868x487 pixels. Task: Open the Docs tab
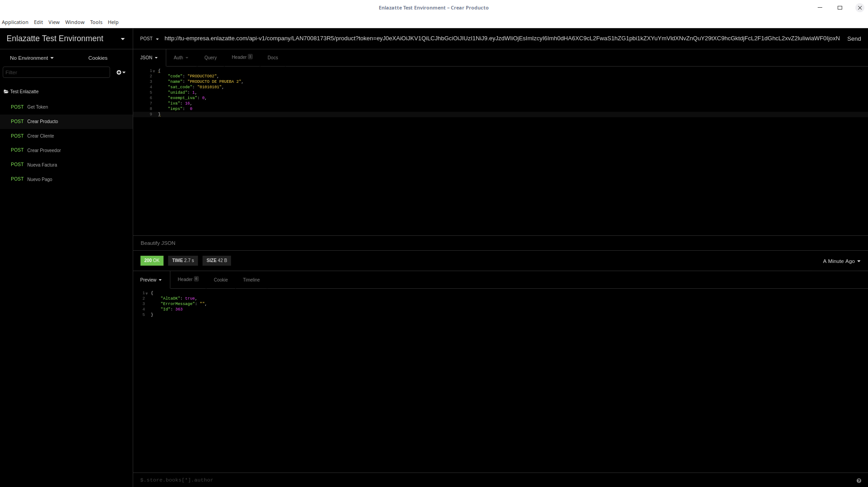tap(272, 57)
